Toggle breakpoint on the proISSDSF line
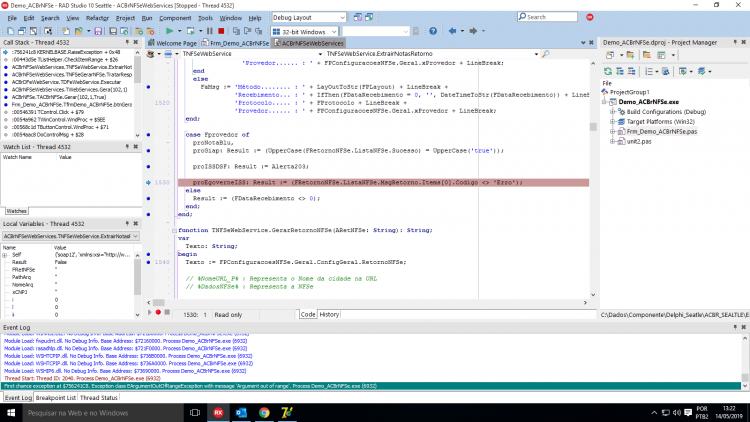This screenshot has height=422, width=750. [x=148, y=167]
